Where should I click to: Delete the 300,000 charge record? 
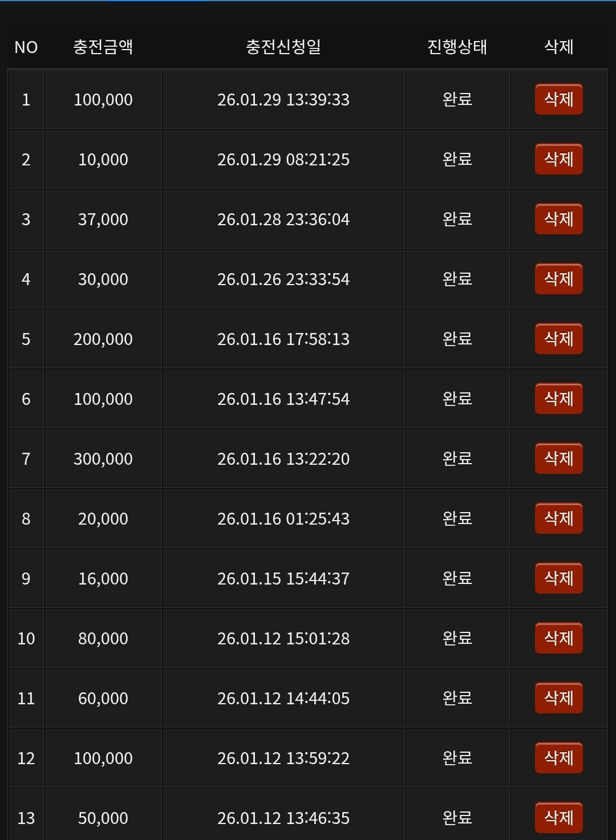click(558, 458)
